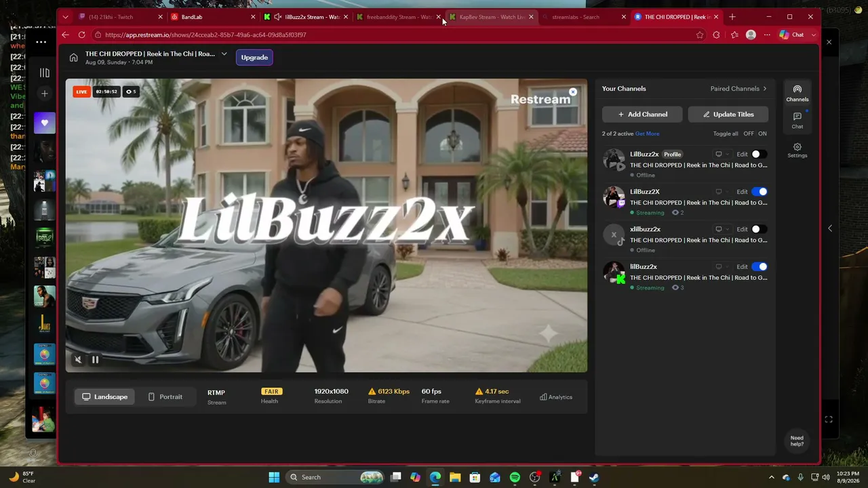Open a new browser tab
The width and height of the screenshot is (868, 488).
[x=732, y=17]
